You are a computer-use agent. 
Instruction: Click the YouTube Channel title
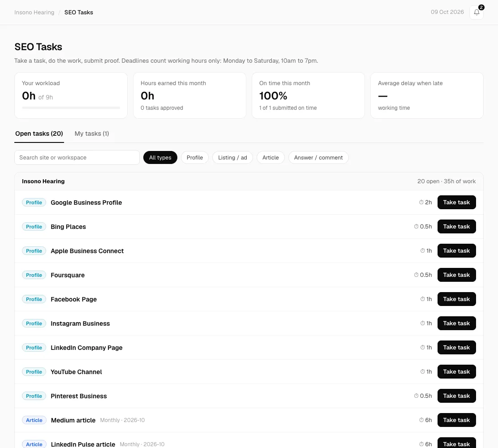coord(76,372)
